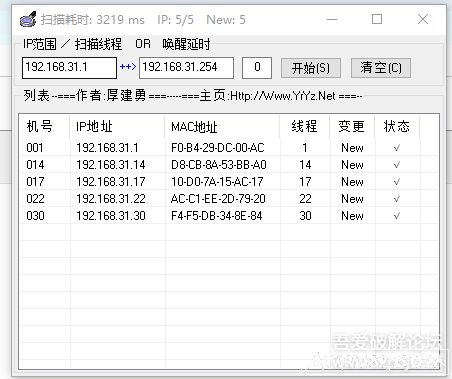Image resolution: width=452 pixels, height=379 pixels.
Task: Select row 017 in the list
Action: 229,182
